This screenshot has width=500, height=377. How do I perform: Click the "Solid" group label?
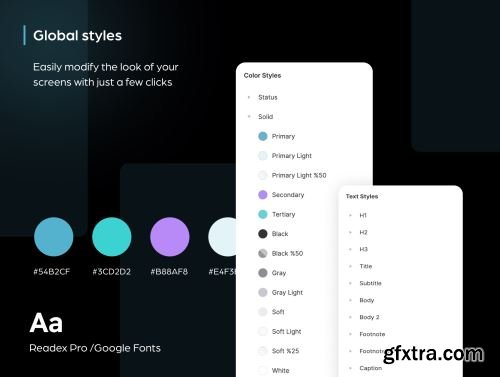pyautogui.click(x=265, y=117)
